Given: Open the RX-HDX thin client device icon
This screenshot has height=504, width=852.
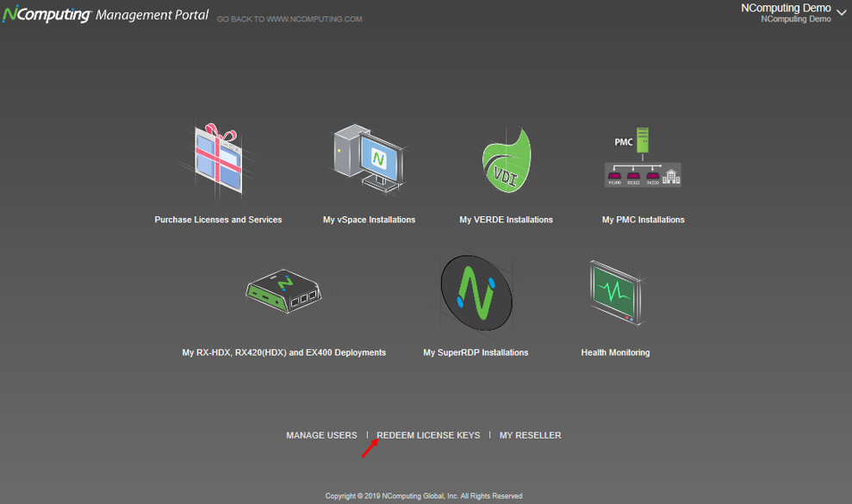Looking at the screenshot, I should 283,291.
